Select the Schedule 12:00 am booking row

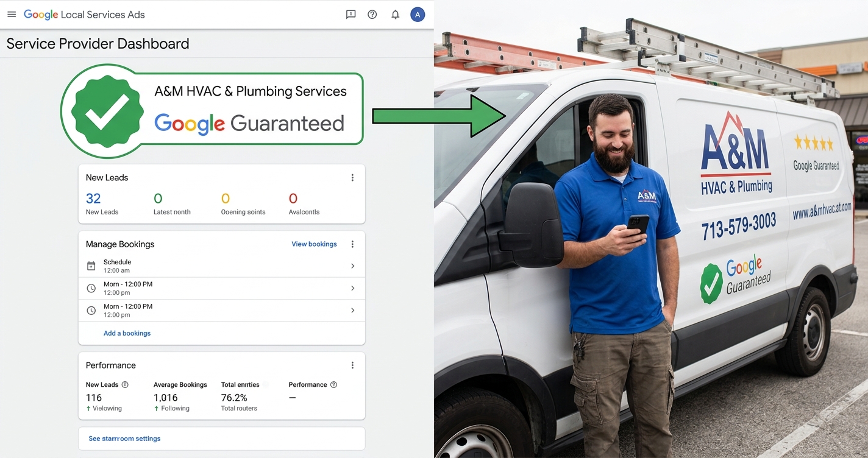[222, 266]
